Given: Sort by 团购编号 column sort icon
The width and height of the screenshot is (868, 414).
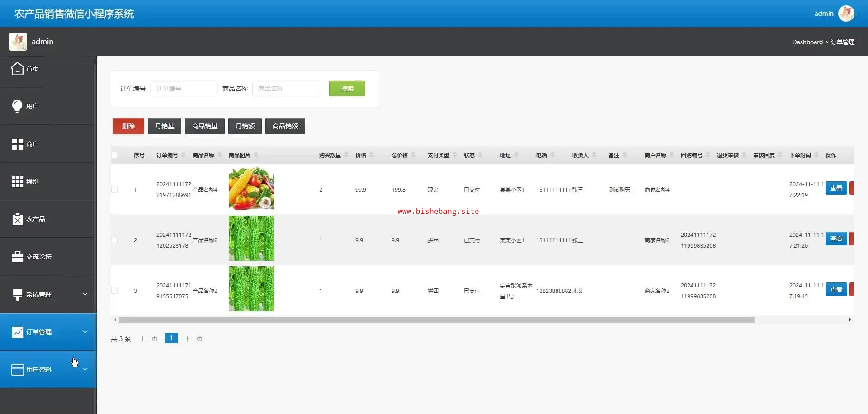Looking at the screenshot, I should [708, 155].
